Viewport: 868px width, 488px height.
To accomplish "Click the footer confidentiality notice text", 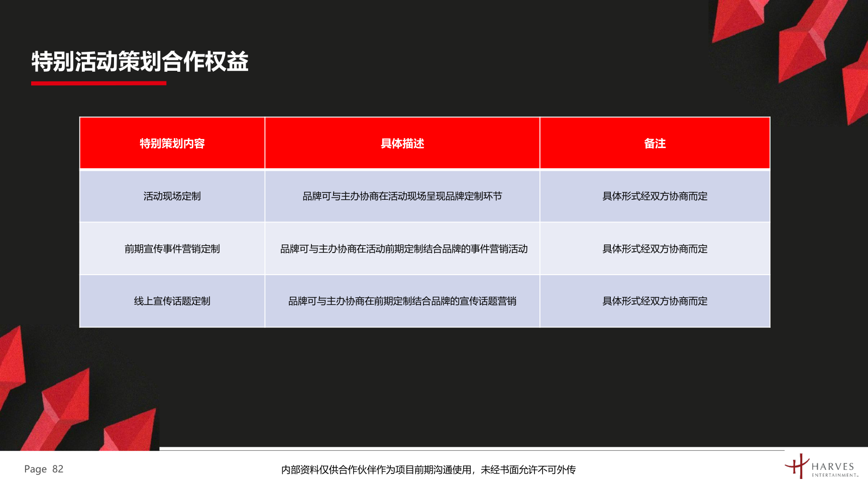I will pos(428,470).
